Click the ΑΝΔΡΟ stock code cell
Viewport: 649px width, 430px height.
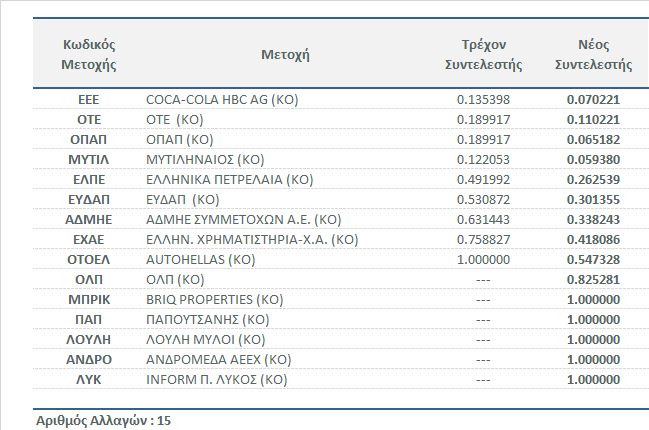click(90, 360)
